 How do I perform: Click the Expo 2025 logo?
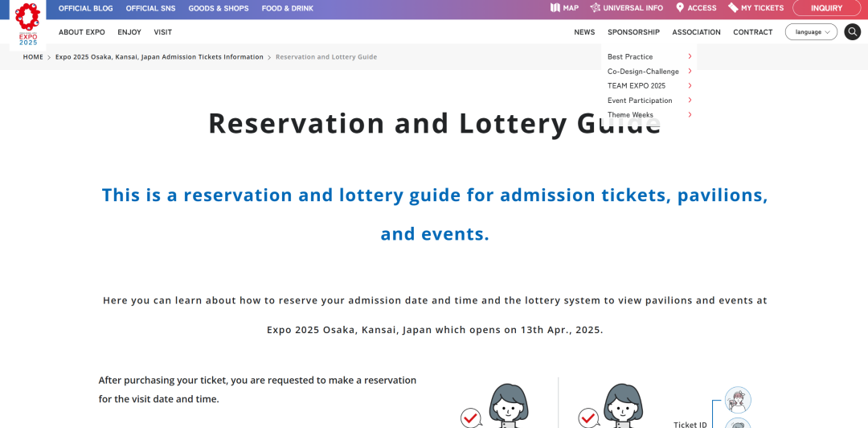pyautogui.click(x=27, y=24)
